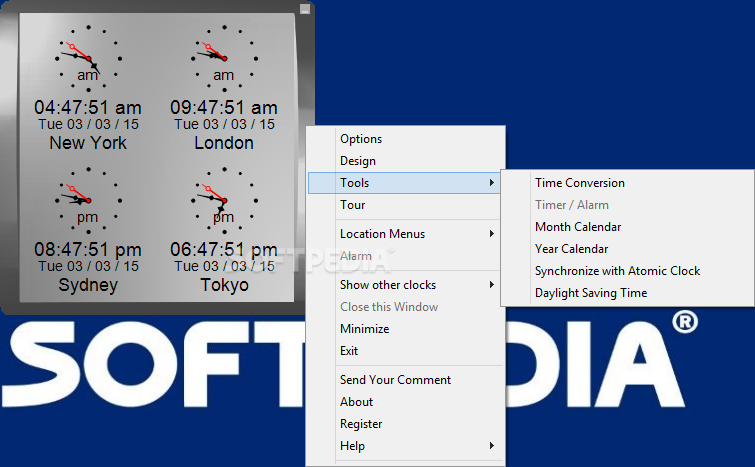The width and height of the screenshot is (755, 467).
Task: Open Time Conversion tool
Action: [x=627, y=183]
